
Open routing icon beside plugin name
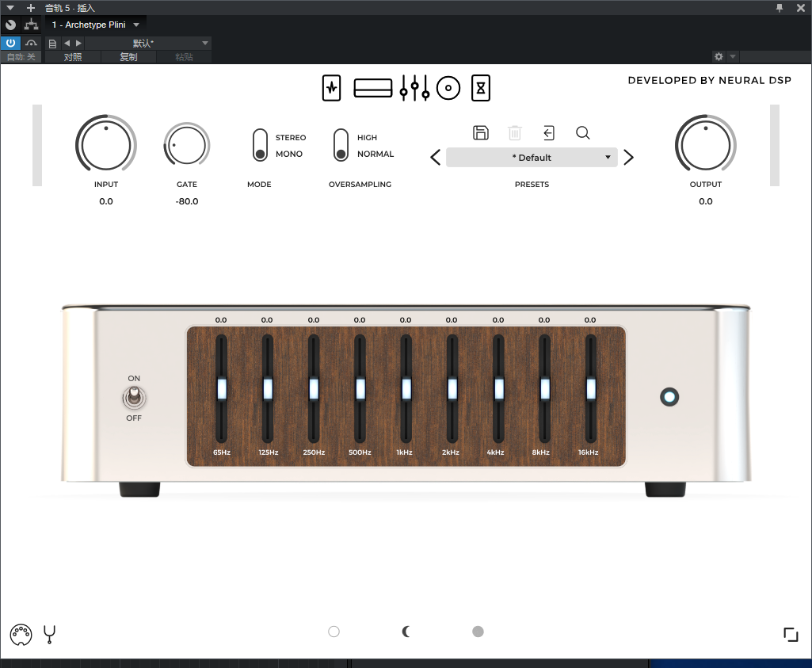32,25
